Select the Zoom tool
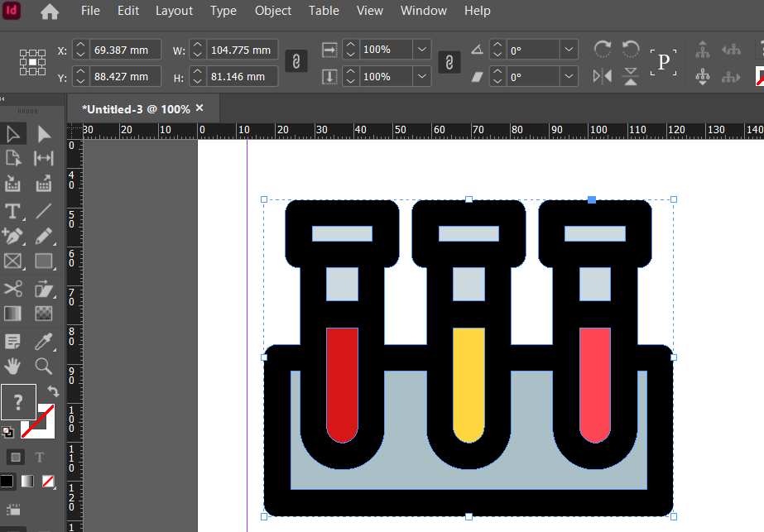This screenshot has width=764, height=532. [x=44, y=367]
